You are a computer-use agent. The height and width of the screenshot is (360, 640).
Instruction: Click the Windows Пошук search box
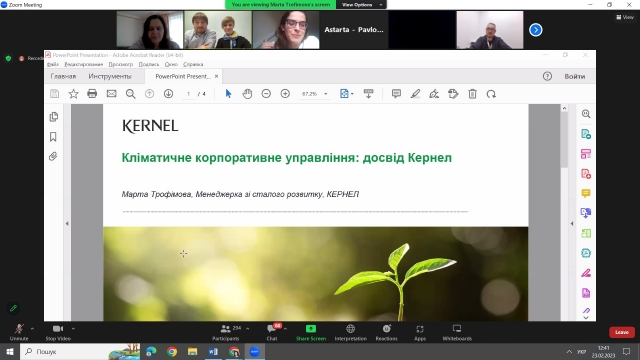pyautogui.click(x=80, y=351)
